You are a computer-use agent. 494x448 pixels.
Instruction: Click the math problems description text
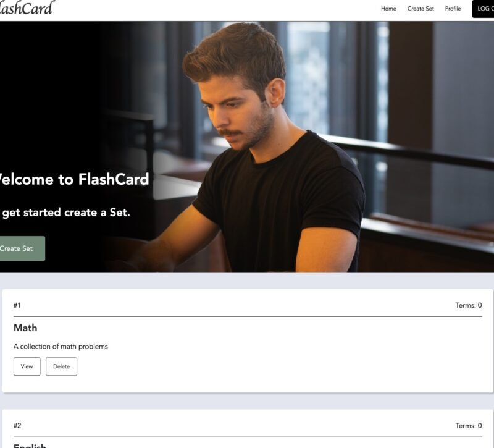click(61, 347)
